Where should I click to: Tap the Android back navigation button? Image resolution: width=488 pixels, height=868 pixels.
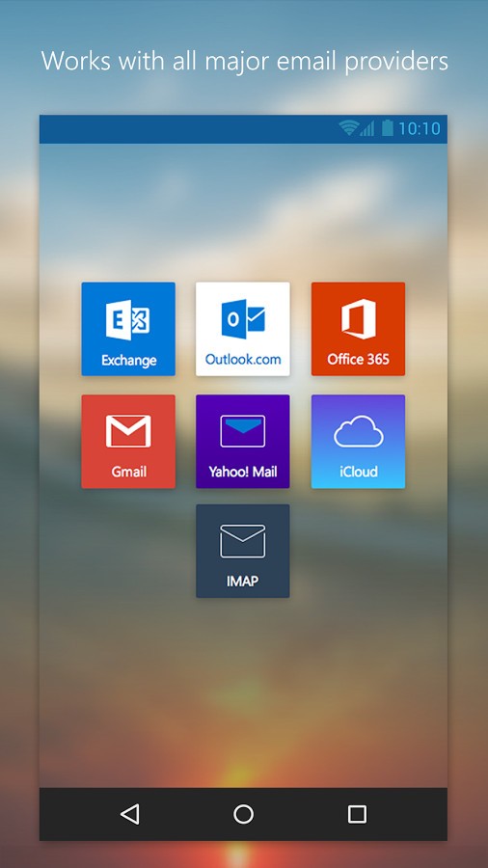click(x=130, y=814)
